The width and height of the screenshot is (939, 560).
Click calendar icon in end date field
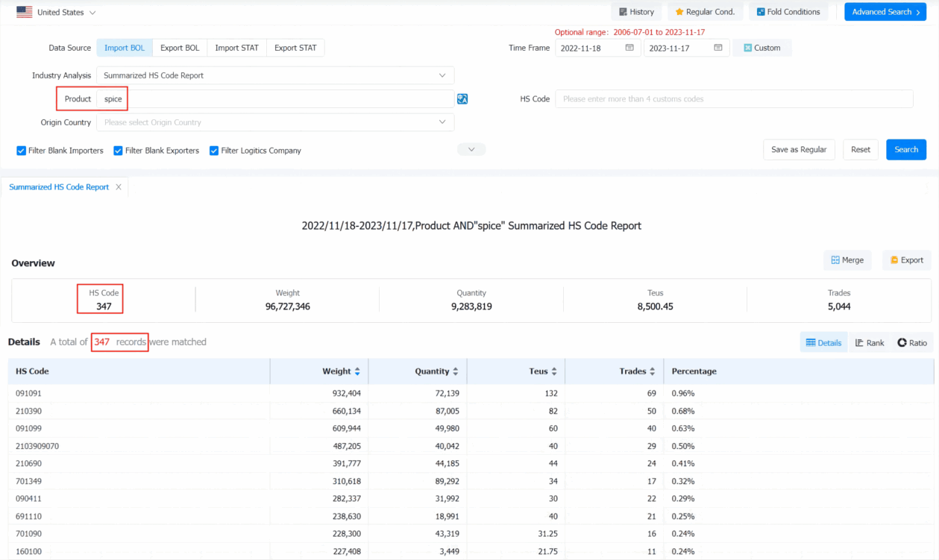[717, 48]
